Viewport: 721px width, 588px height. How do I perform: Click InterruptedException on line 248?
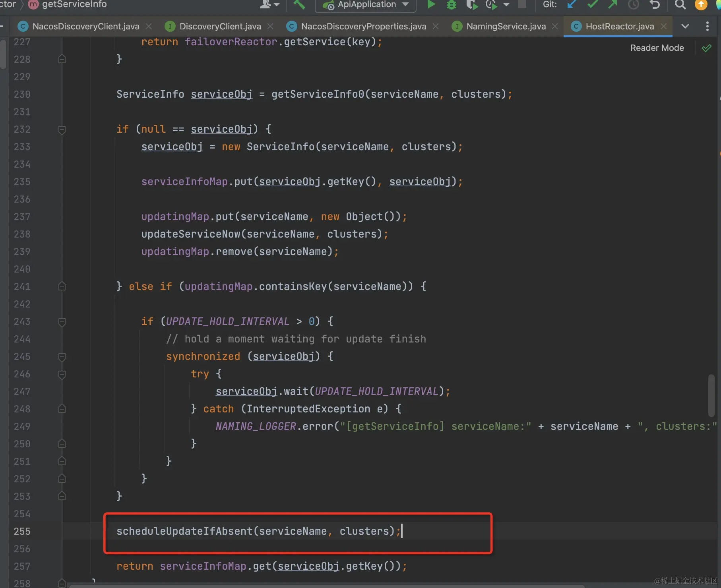(x=308, y=409)
